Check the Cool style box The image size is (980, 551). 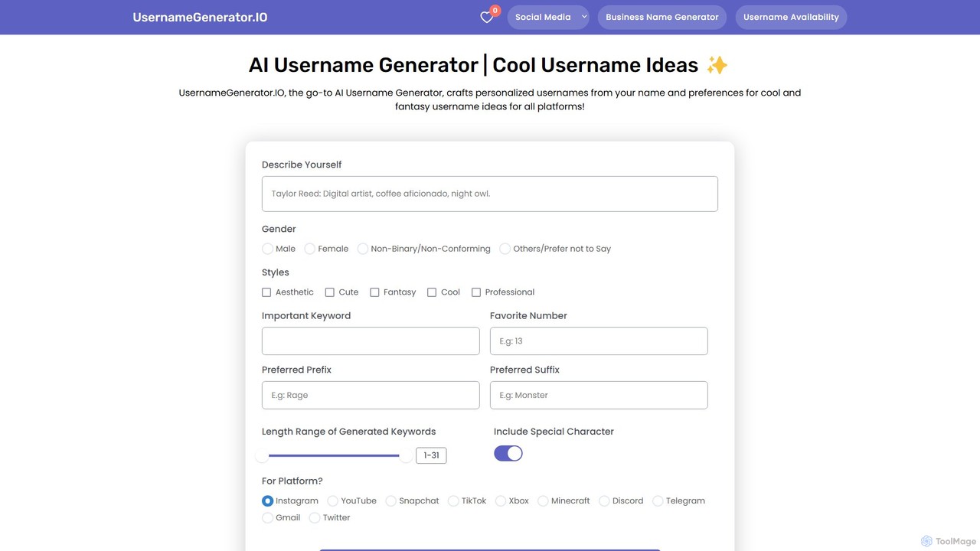[432, 292]
